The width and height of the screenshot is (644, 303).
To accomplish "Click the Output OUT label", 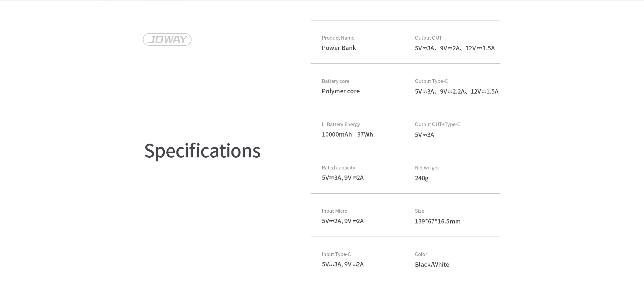I will tap(428, 38).
